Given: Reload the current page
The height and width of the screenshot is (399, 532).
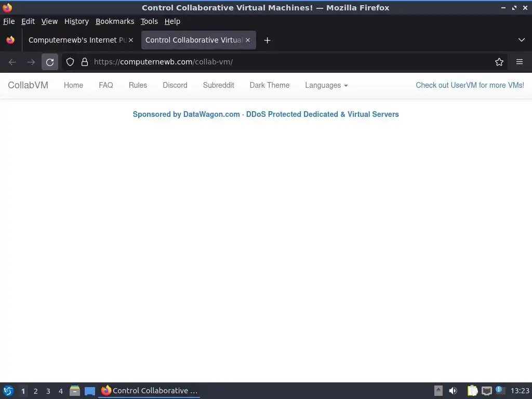Looking at the screenshot, I should [50, 62].
